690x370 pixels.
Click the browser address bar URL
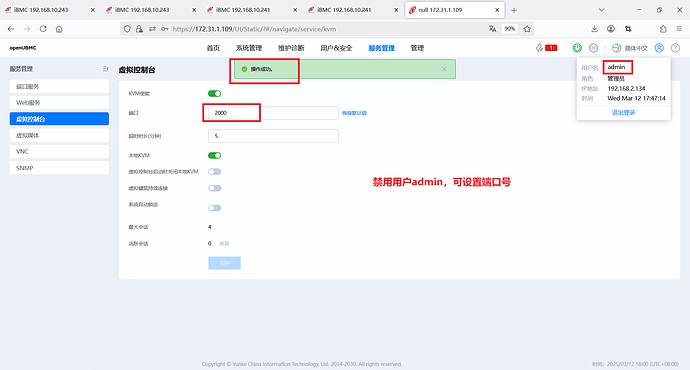coord(254,29)
